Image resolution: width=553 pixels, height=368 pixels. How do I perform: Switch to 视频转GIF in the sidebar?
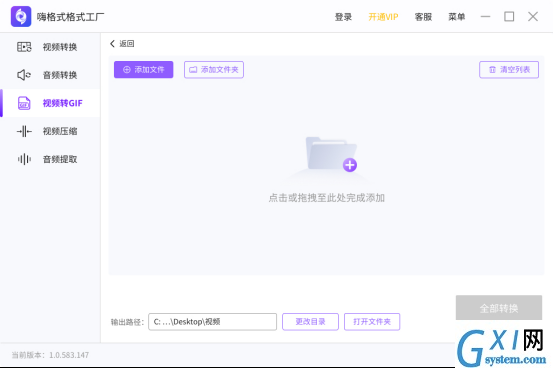point(50,103)
